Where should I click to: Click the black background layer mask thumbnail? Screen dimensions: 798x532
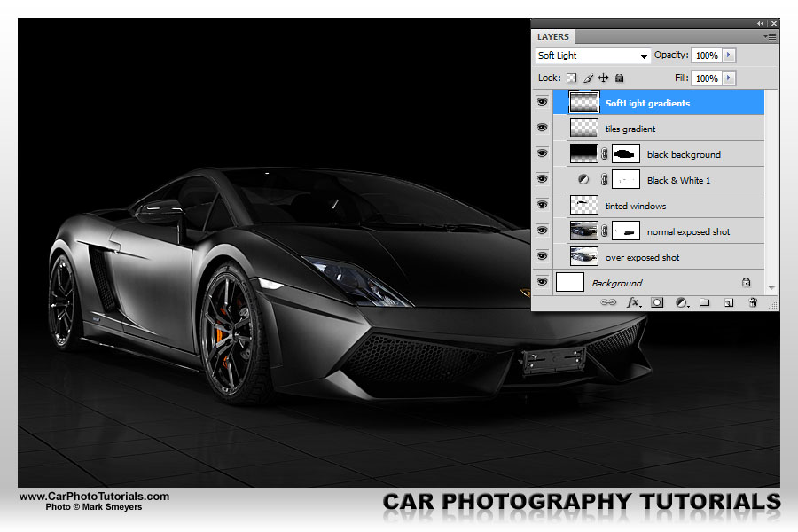click(625, 153)
